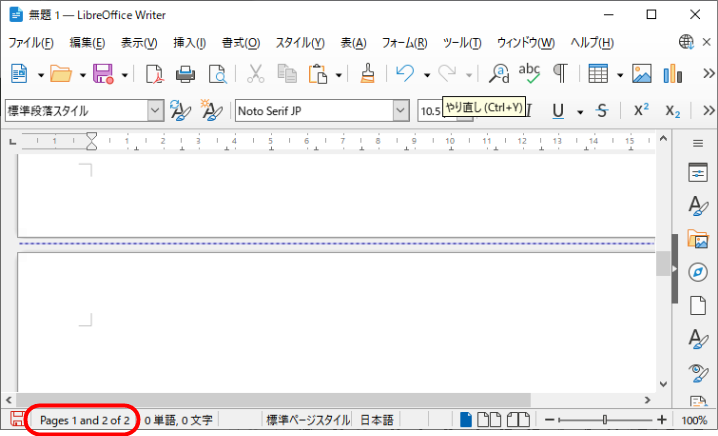Open Save options dropdown arrow

(x=124, y=75)
